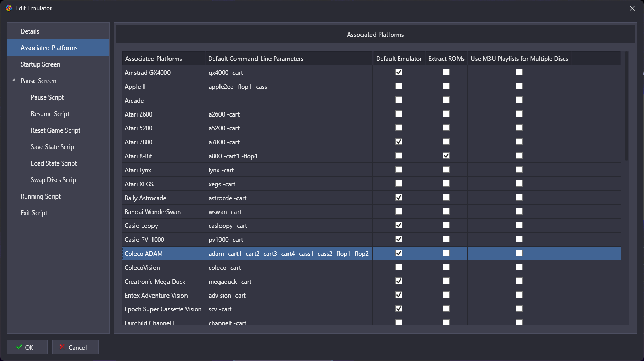
Task: Check Extract ROMs for Atari XEGS
Action: (x=446, y=184)
